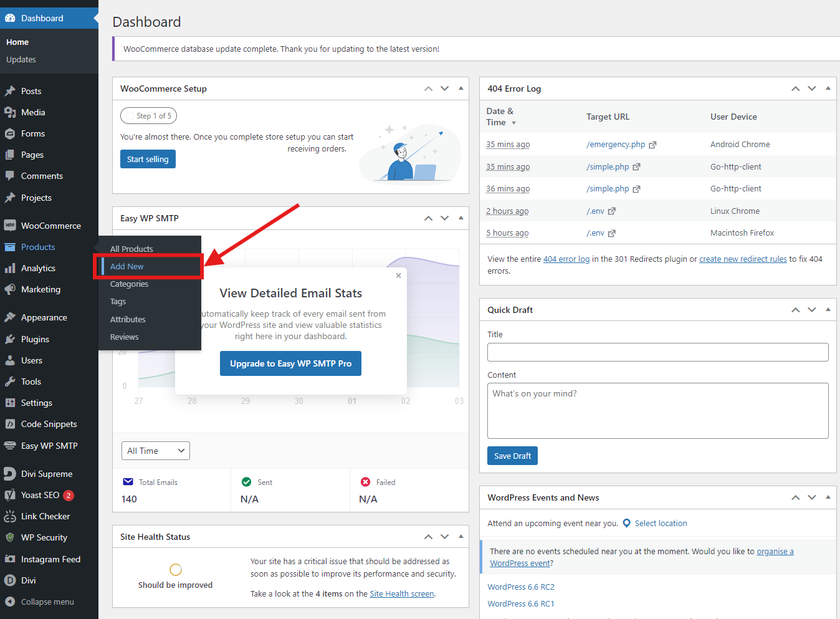Open external link icon beside /emergency.php
The image size is (840, 619).
coord(652,145)
